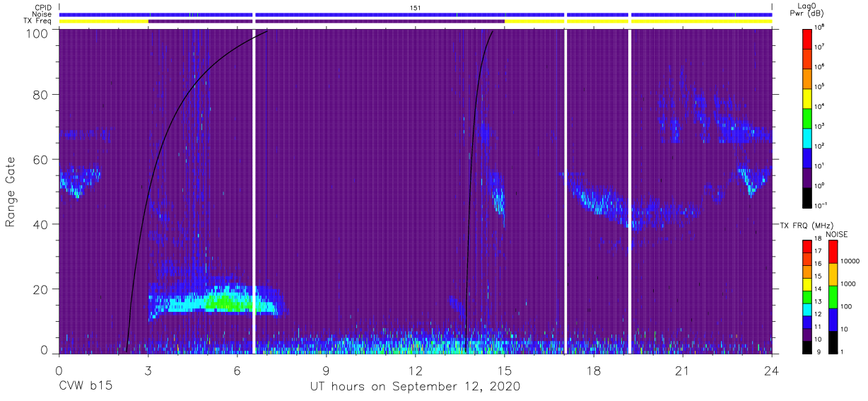Click the 80 tick on Range Gate axis
The height and width of the screenshot is (401, 868).
[40, 95]
